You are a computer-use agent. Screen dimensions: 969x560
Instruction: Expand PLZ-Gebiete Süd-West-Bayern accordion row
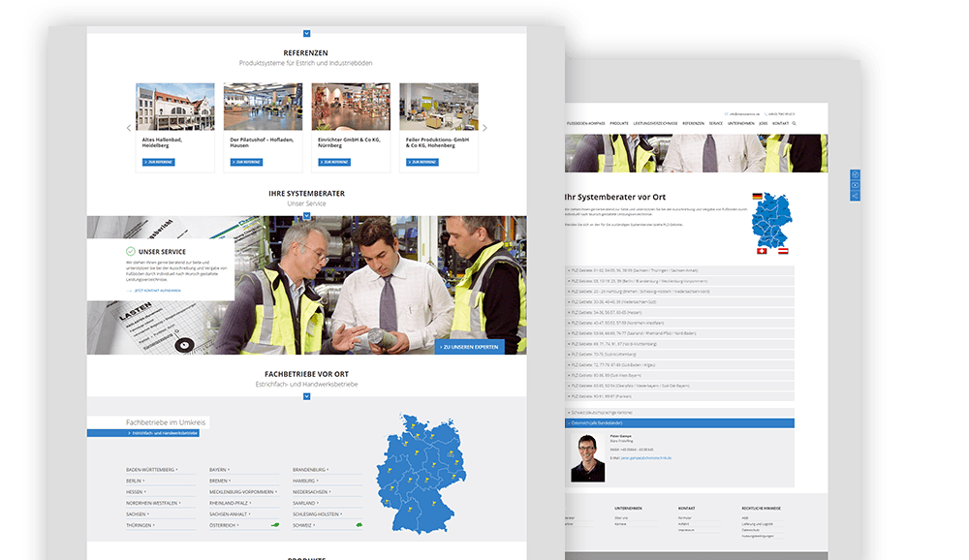tap(680, 376)
